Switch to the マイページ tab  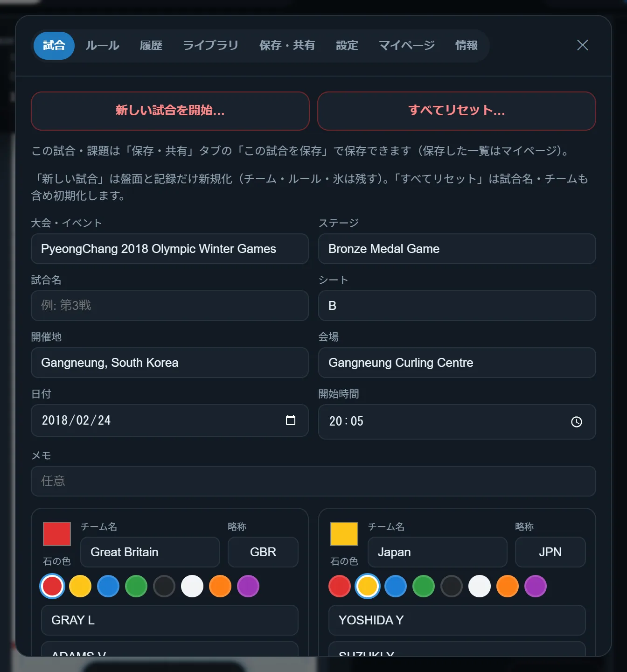pos(407,45)
